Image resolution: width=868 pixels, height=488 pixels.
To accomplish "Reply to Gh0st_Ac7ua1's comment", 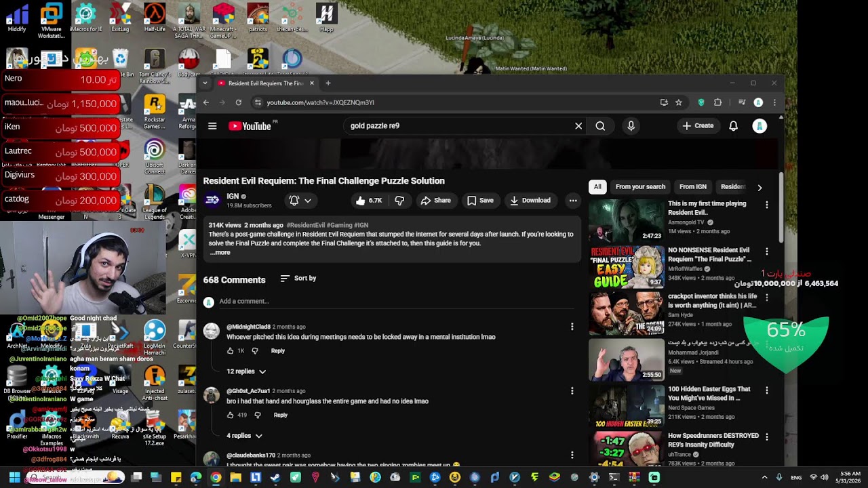I will (281, 415).
